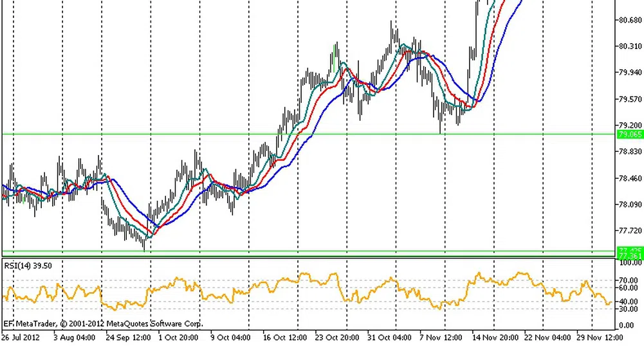Click the MetaQuotes Software Corp. copyright text

(x=103, y=323)
